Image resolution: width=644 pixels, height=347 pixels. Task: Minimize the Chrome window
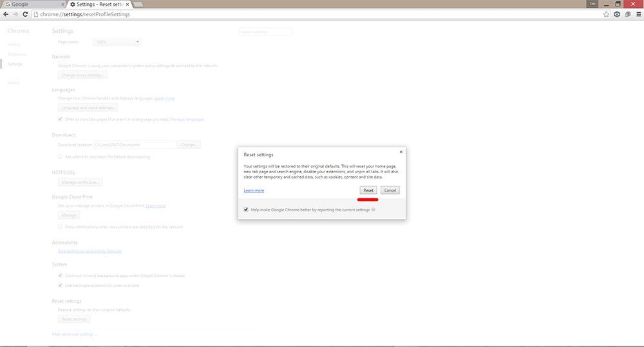[606, 4]
